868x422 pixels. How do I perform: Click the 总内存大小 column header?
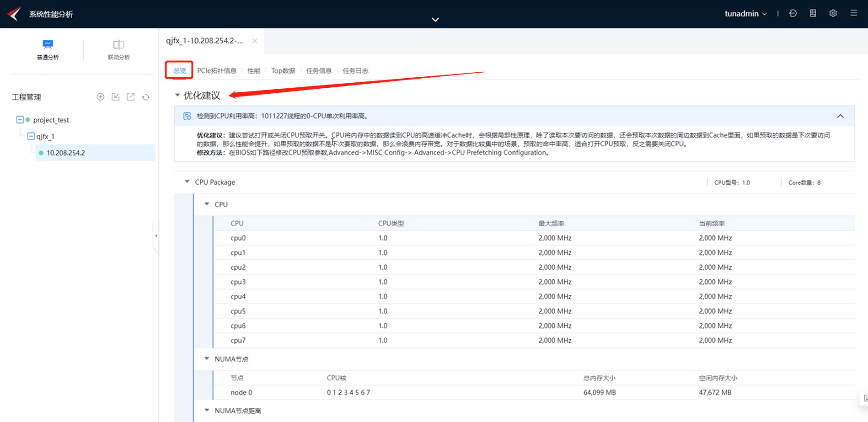click(x=599, y=378)
